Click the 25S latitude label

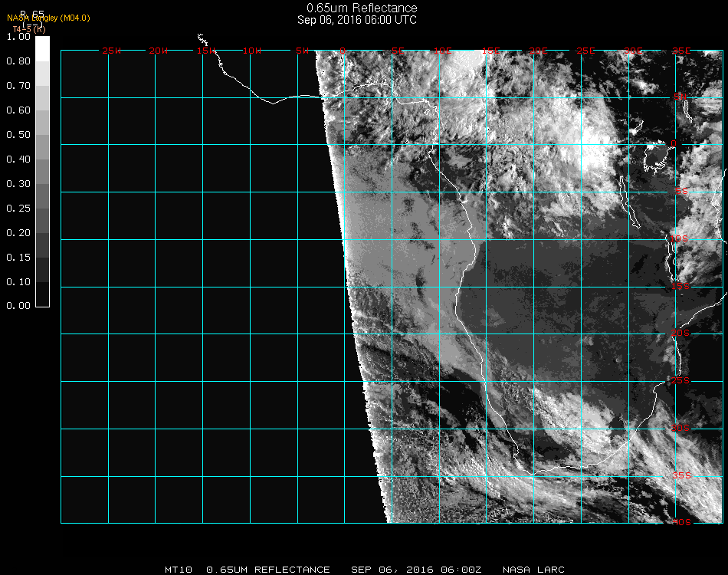[680, 380]
